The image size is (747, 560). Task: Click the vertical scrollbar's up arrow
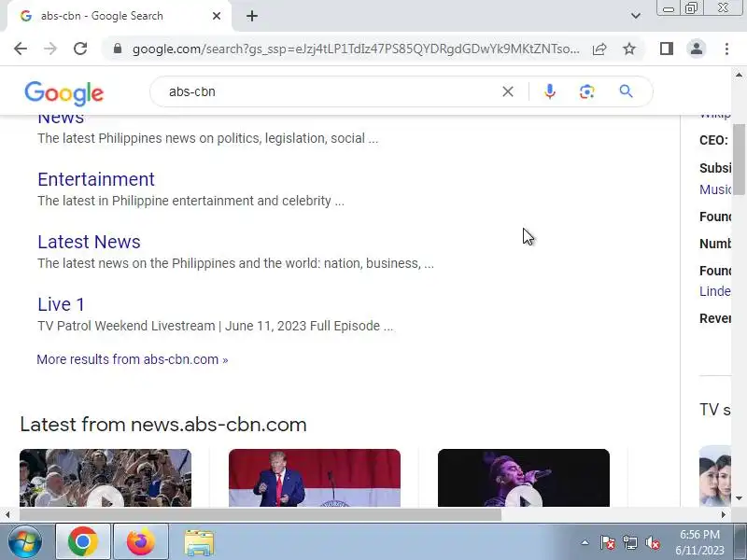click(739, 75)
